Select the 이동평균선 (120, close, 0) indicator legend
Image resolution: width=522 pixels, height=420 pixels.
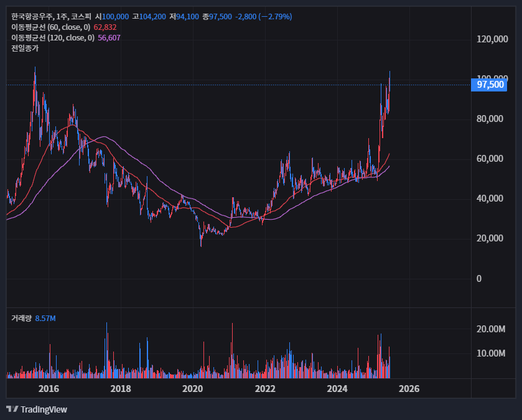click(x=53, y=38)
